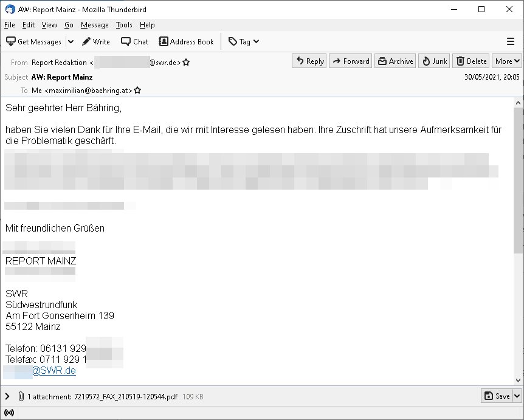Click sender name Report Redaktion
The width and height of the screenshot is (524, 420).
coord(59,63)
